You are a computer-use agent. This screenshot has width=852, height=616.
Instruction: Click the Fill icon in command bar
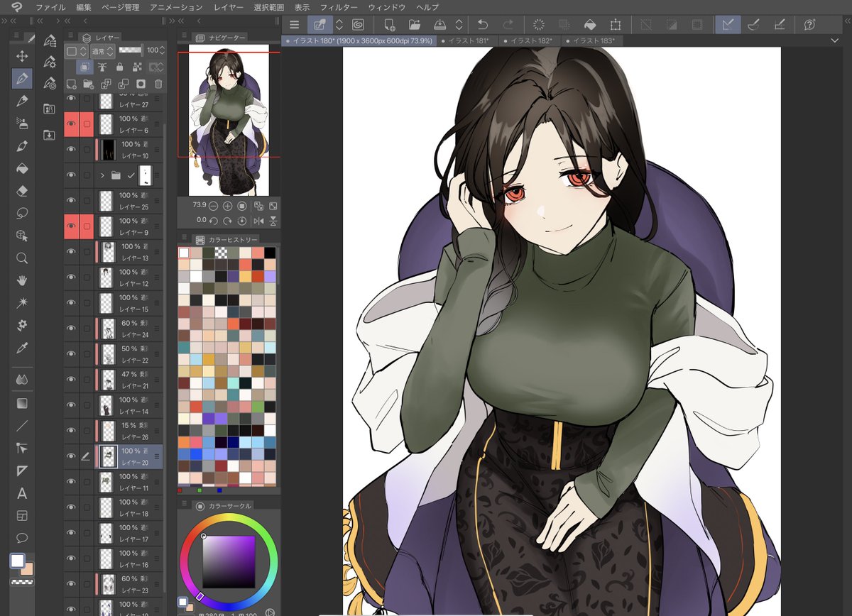589,25
